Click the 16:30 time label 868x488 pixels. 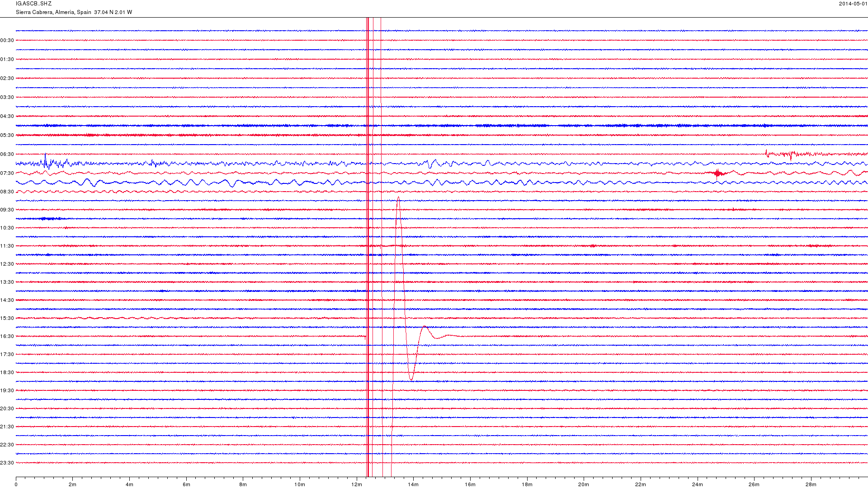tap(7, 337)
